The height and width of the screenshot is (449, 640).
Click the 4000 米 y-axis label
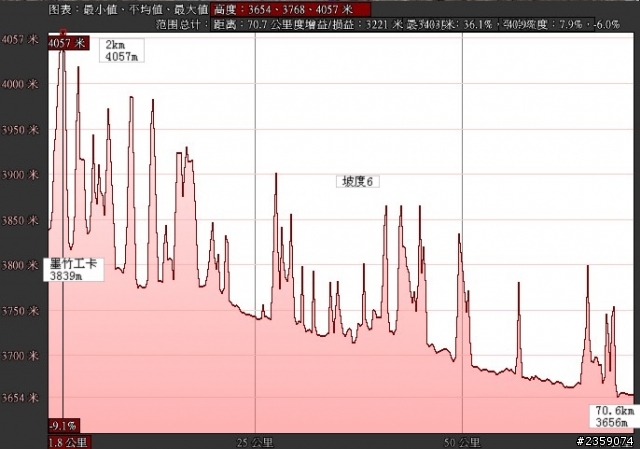[x=20, y=84]
